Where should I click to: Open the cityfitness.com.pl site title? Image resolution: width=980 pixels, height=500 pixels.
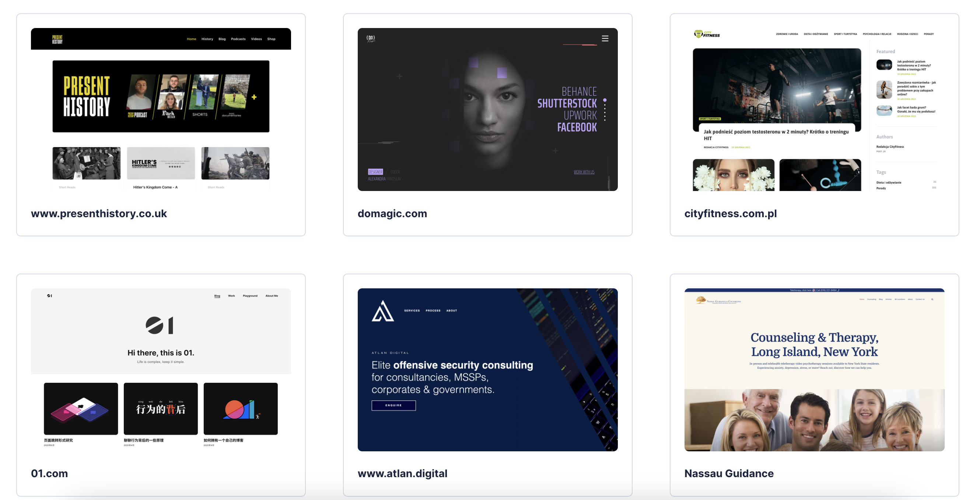730,213
